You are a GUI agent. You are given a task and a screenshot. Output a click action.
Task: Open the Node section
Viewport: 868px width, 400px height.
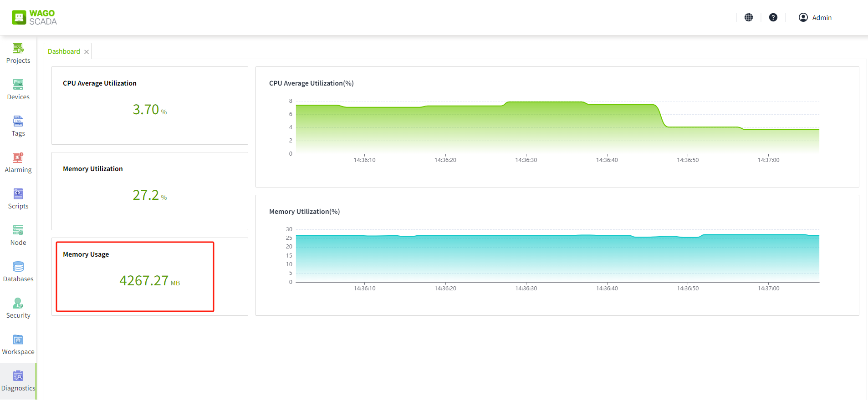(x=18, y=235)
